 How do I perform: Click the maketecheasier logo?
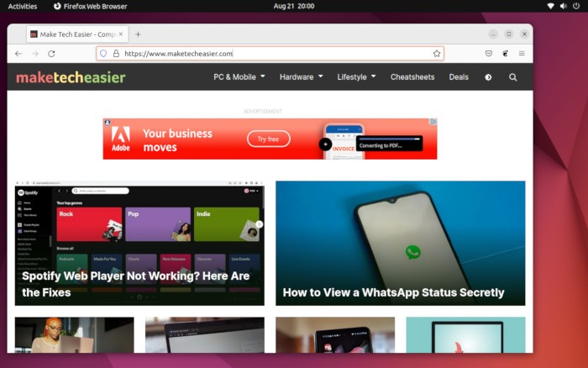(x=71, y=77)
